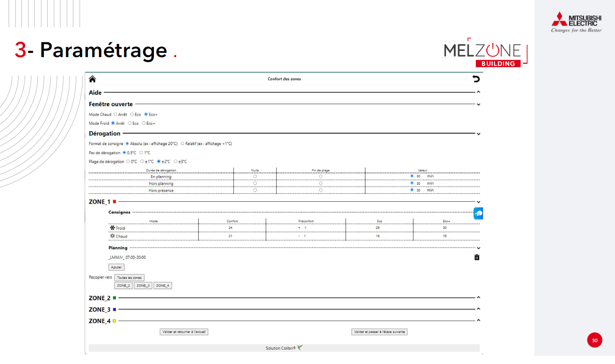This screenshot has height=364, width=615.
Task: Edit the Chaud Préconfort value
Action: (x=304, y=236)
